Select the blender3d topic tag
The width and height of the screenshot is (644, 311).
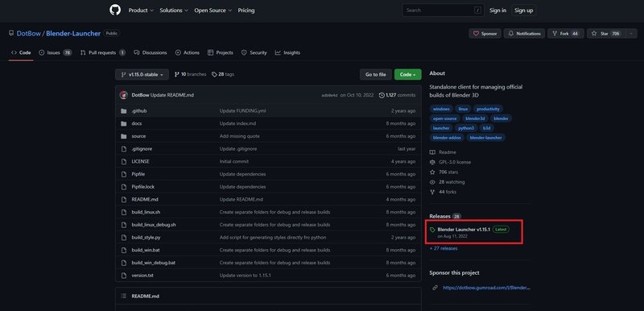475,118
